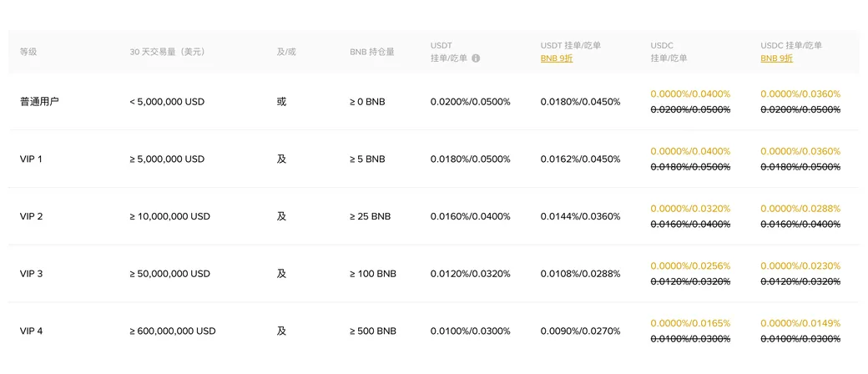Select the < 5,000,000 USD volume cell

pos(167,102)
